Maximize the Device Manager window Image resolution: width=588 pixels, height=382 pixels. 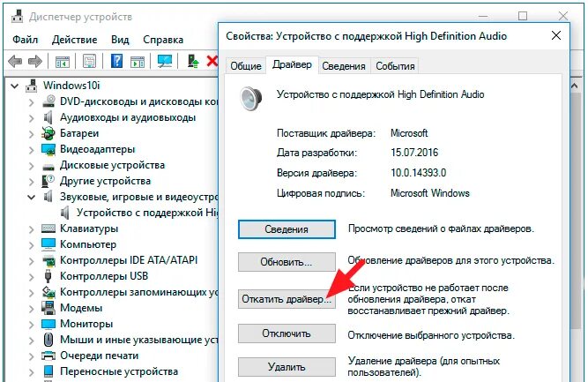[523, 16]
